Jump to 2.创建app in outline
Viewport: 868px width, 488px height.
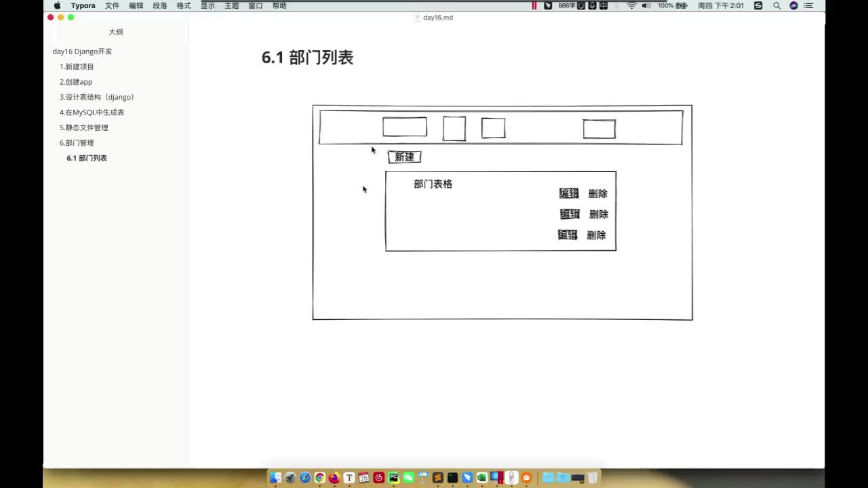76,82
